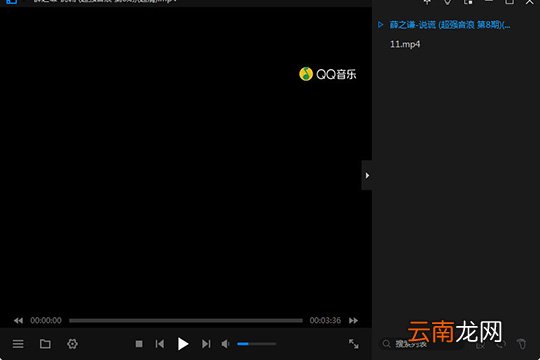Rewind using the double-left arrow

coord(18,321)
